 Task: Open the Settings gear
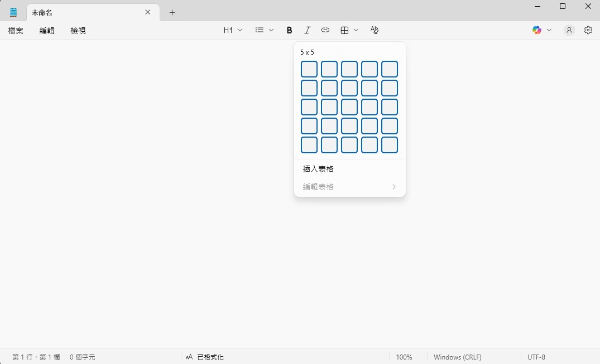[588, 30]
